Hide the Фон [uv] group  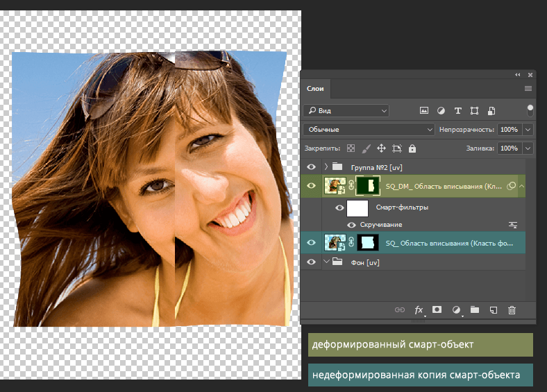pyautogui.click(x=311, y=262)
